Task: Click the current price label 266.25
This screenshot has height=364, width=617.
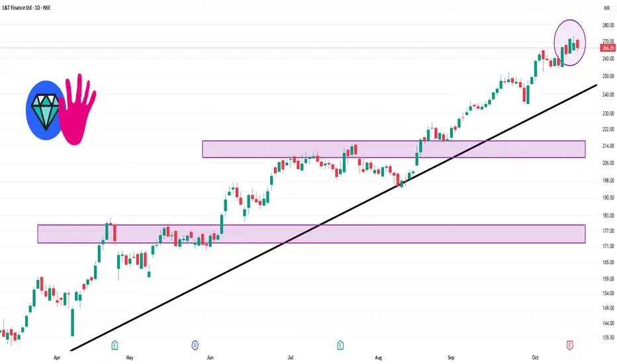Action: tap(606, 48)
